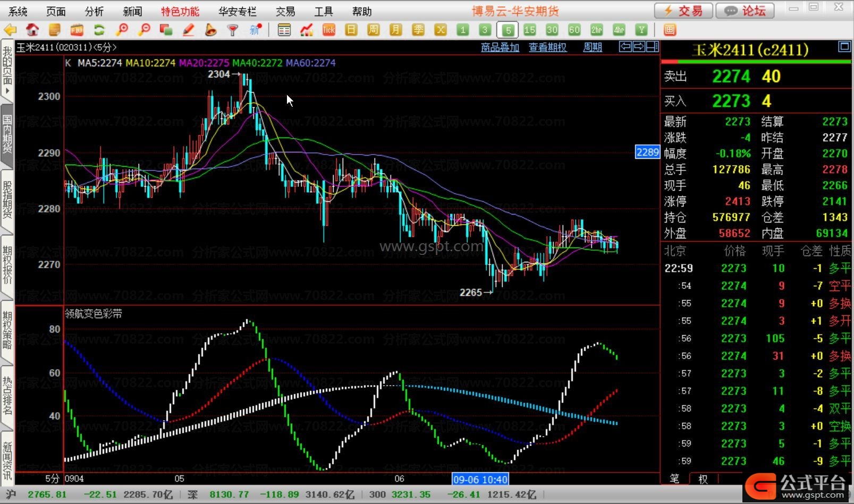Open the alert bell icon
The image size is (854, 504).
click(211, 30)
